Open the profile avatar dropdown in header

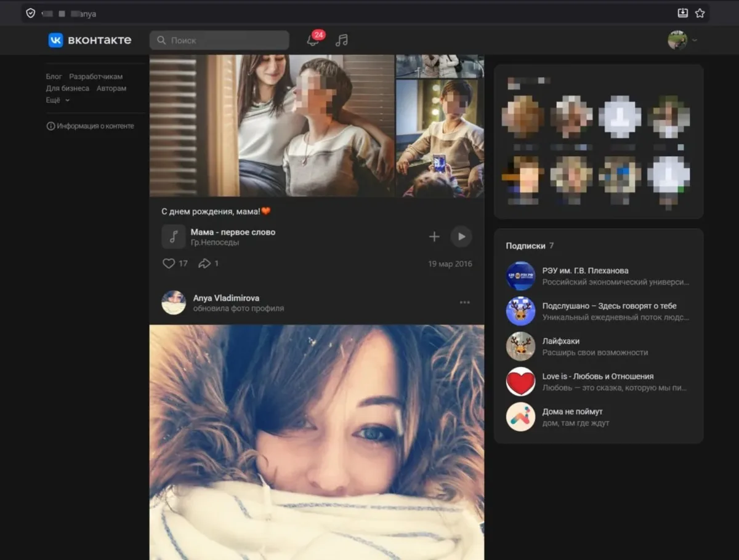click(682, 40)
